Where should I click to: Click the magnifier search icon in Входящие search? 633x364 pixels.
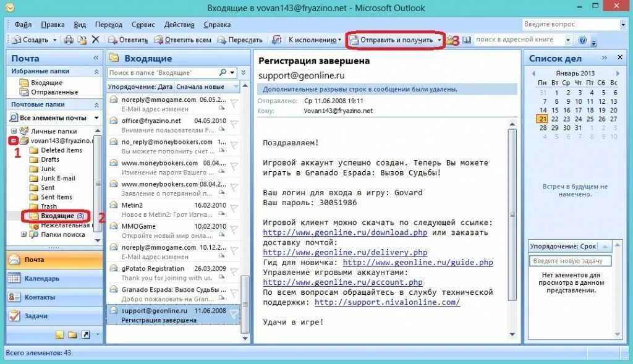click(223, 73)
